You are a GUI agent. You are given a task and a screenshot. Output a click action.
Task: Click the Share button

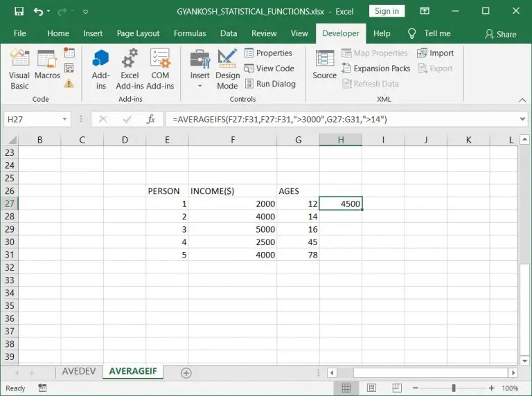tap(501, 34)
